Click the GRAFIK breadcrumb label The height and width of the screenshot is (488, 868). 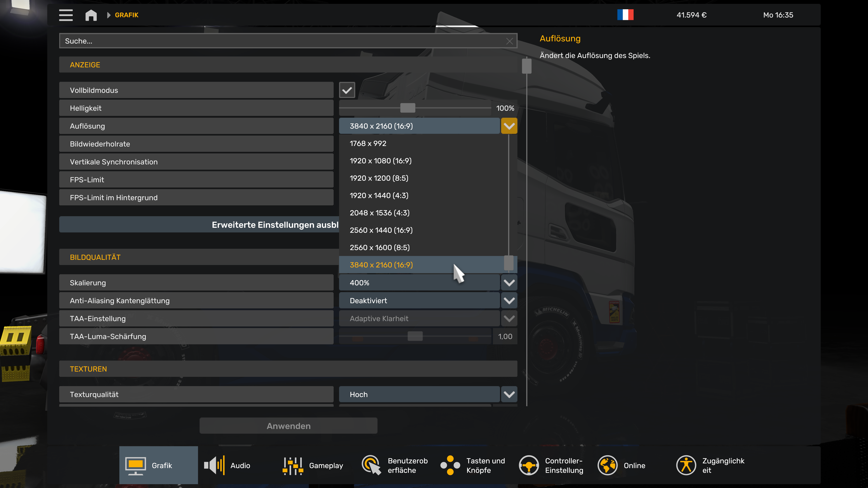tap(126, 15)
